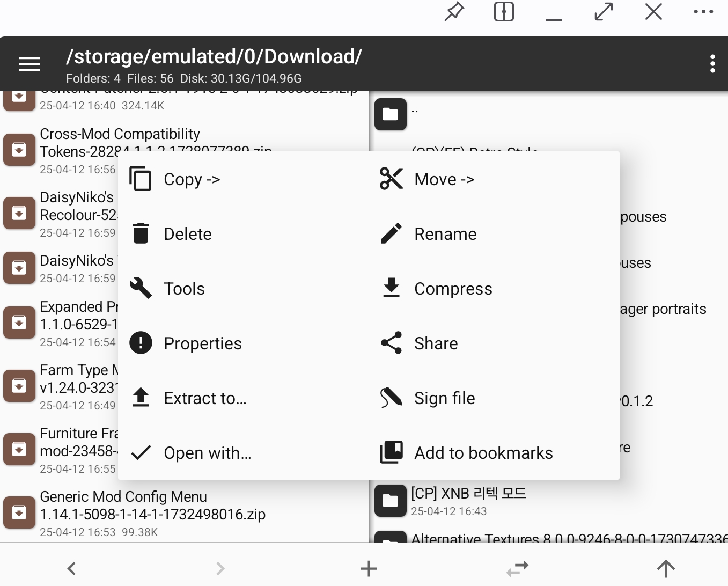Pin the window with the pin icon
Viewport: 728px width, 586px height.
(x=454, y=11)
